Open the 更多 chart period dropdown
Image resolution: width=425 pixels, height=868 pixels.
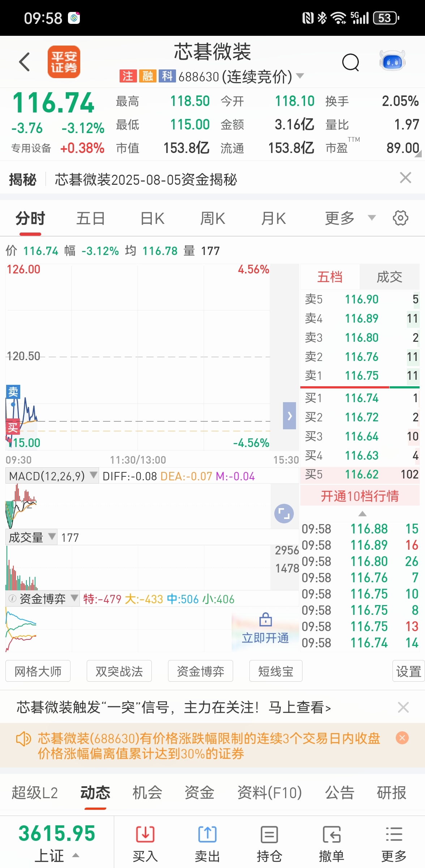pyautogui.click(x=372, y=218)
